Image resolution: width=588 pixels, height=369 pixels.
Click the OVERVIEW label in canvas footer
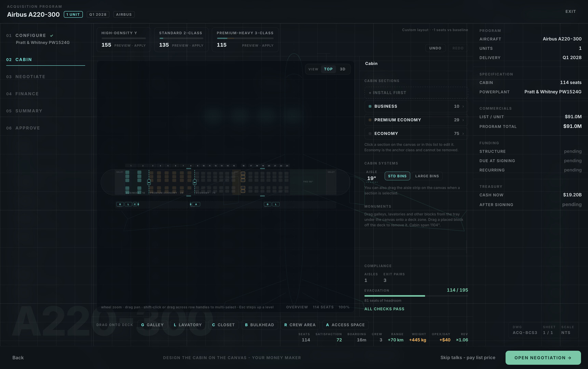(x=297, y=307)
